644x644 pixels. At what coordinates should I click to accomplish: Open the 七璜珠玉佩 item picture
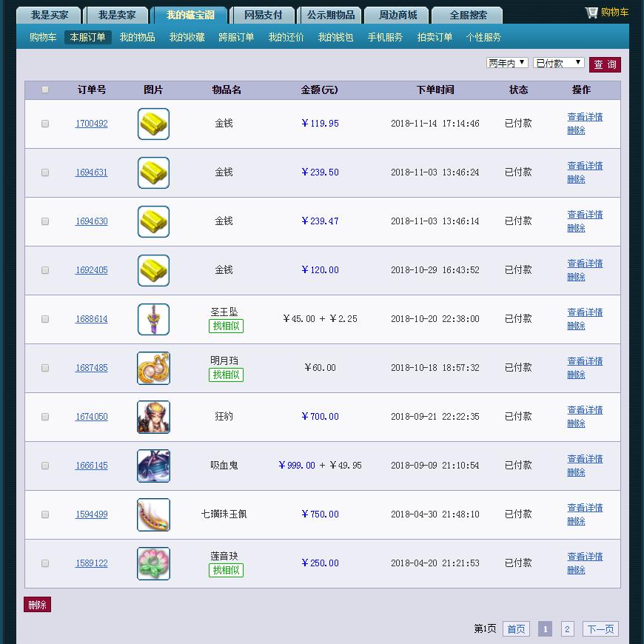point(153,514)
